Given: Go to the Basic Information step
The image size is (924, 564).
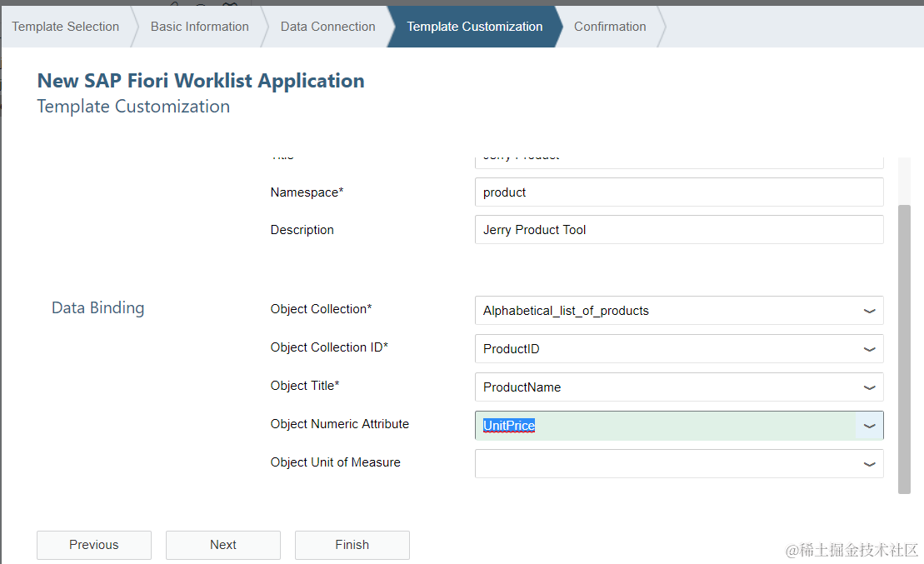Looking at the screenshot, I should coord(200,27).
